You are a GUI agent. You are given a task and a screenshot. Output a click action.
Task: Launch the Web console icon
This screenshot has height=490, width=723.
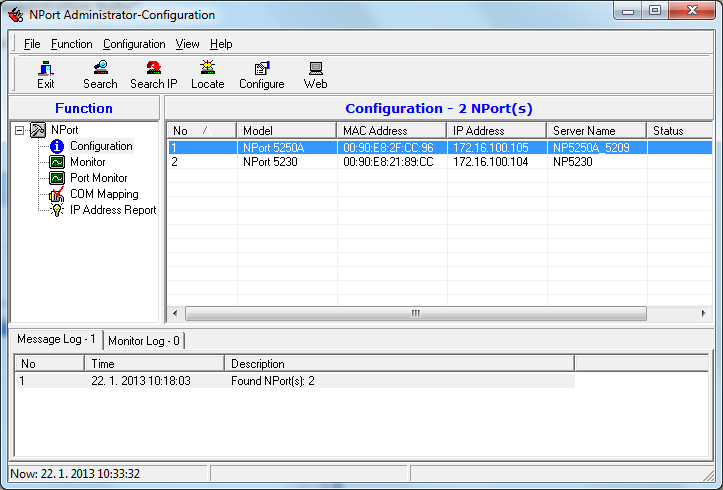315,75
